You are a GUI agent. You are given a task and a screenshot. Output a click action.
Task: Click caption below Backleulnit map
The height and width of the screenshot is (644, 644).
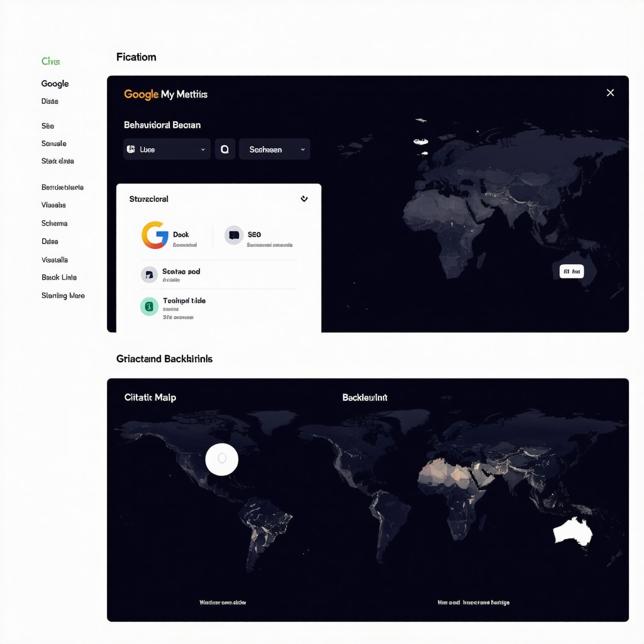(473, 602)
